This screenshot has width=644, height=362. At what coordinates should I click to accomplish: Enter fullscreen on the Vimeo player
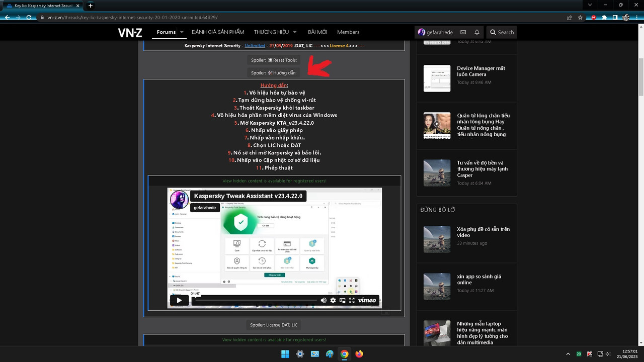coord(352,300)
